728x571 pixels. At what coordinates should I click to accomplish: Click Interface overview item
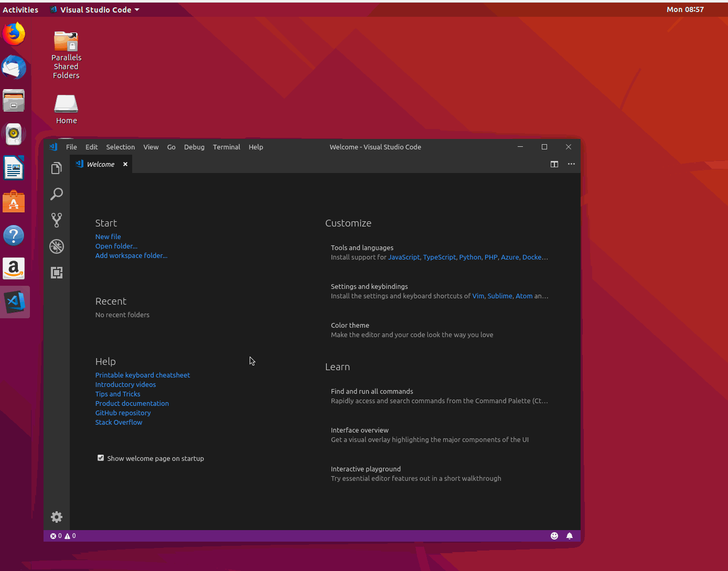click(x=430, y=435)
